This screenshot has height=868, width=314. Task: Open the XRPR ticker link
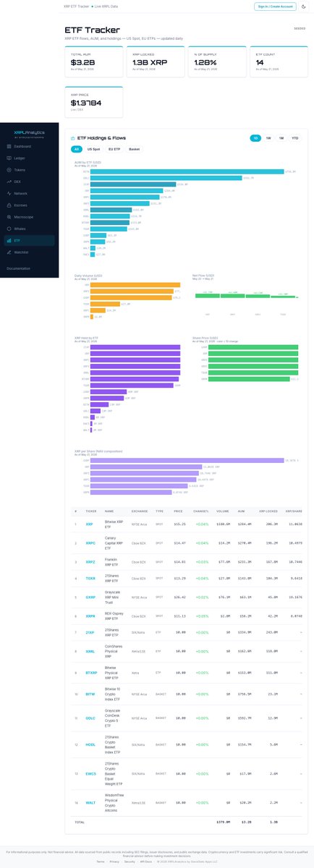tap(90, 617)
